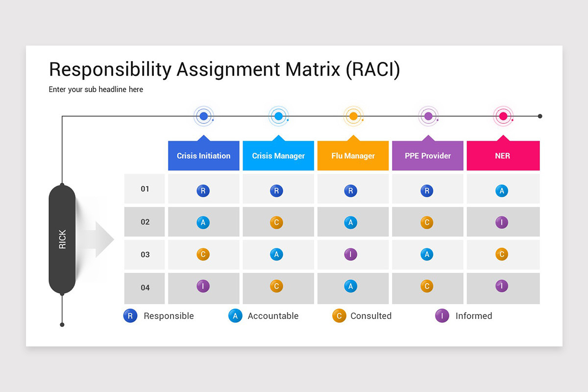
Task: Click the Responsible legend R icon
Action: click(x=130, y=316)
